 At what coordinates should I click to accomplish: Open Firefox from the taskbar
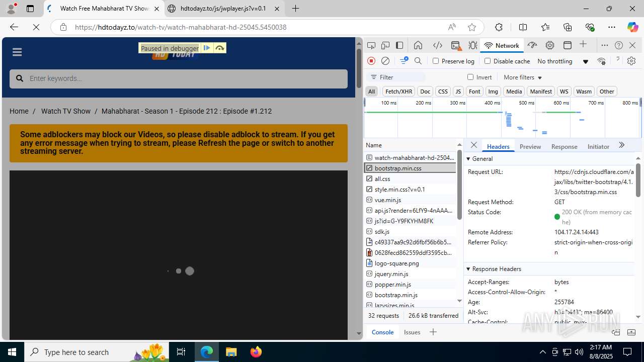click(x=256, y=352)
